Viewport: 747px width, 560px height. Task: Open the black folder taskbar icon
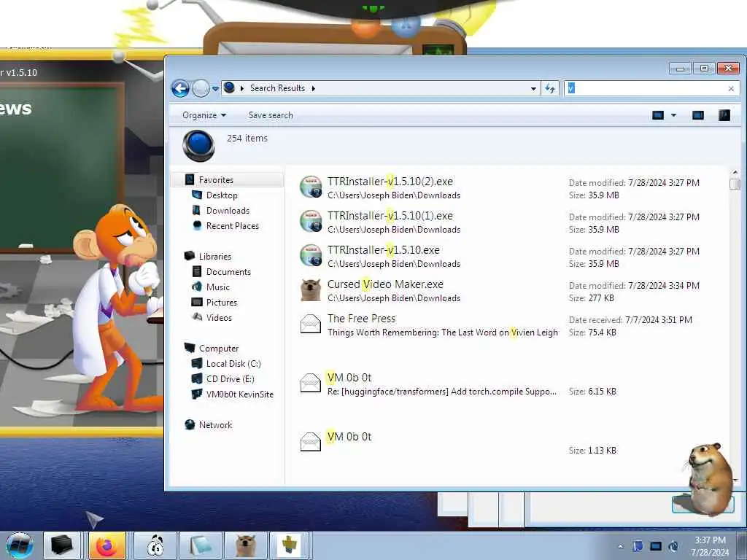point(62,545)
